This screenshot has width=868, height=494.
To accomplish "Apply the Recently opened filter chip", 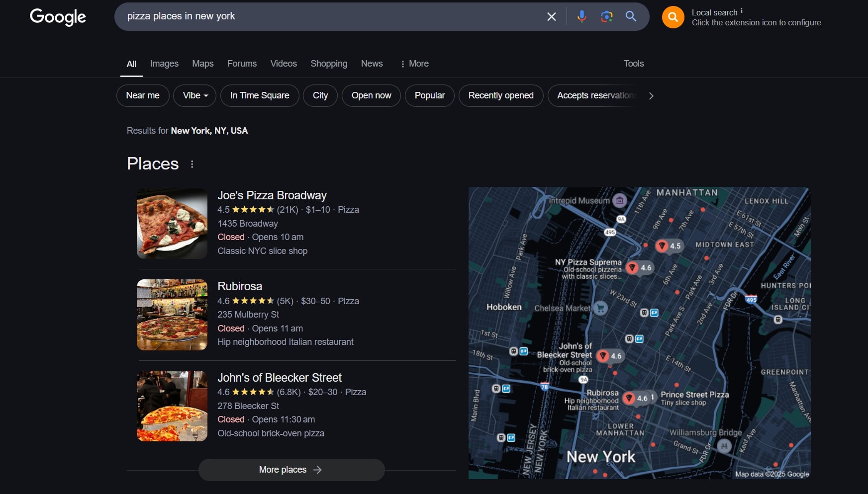I will (501, 95).
